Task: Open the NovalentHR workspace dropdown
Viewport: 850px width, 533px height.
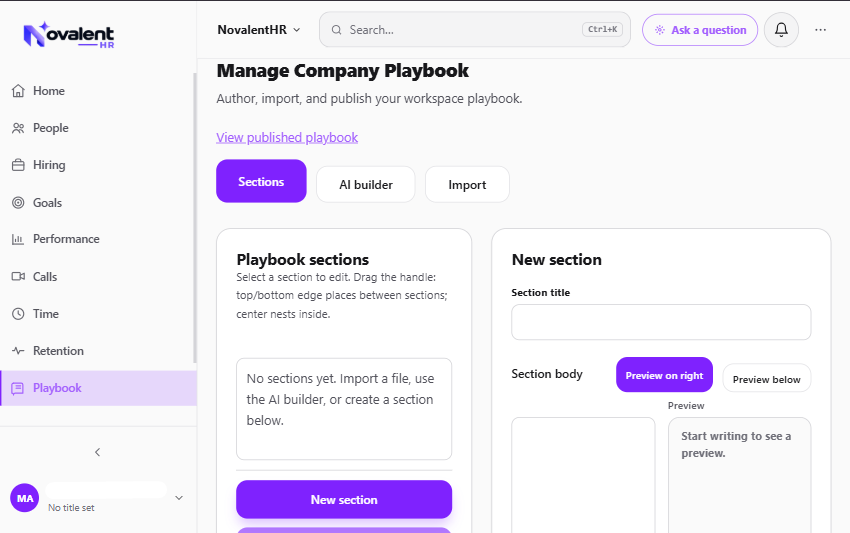Action: (x=259, y=30)
